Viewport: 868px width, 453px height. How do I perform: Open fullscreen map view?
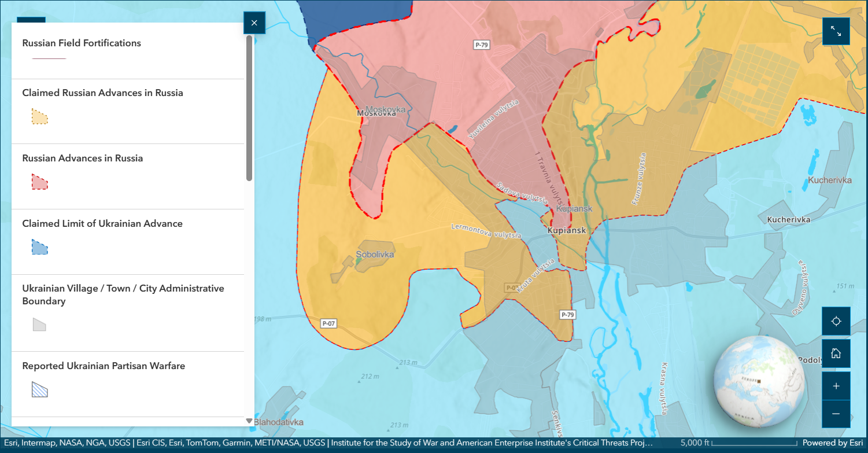[836, 31]
